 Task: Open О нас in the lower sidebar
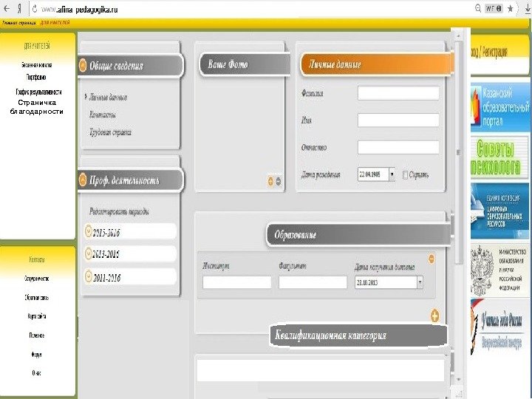37,373
